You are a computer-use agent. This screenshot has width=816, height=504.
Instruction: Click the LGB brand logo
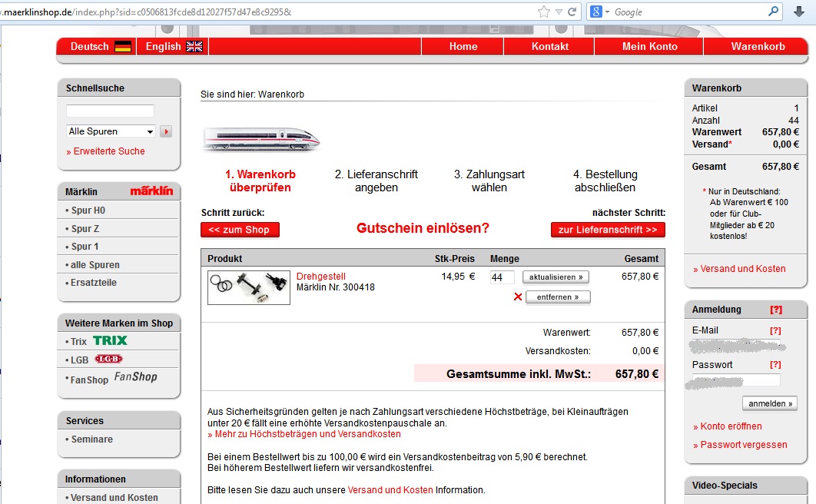(x=108, y=359)
